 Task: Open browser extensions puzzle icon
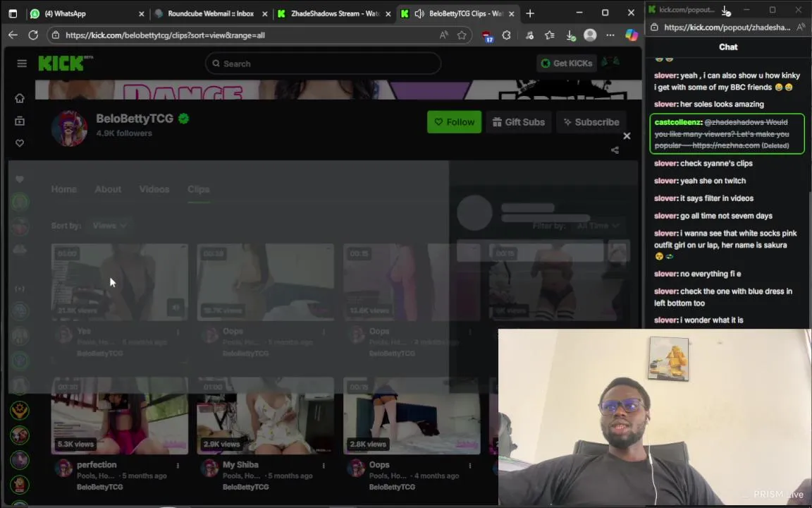507,35
